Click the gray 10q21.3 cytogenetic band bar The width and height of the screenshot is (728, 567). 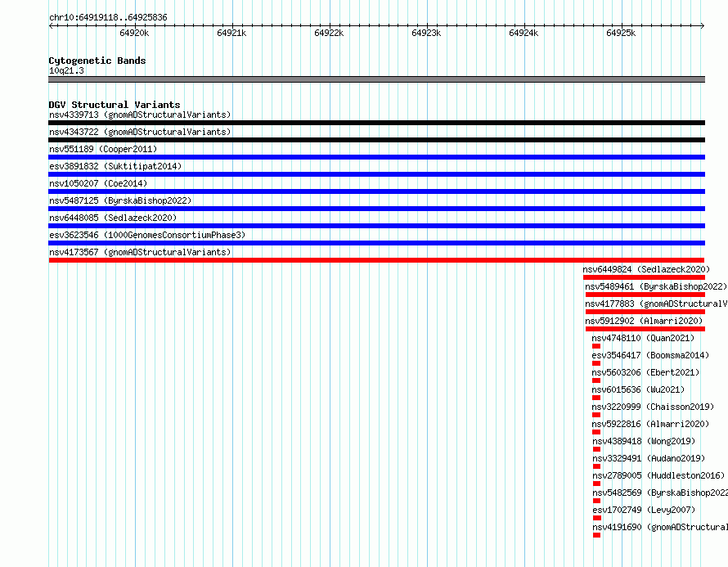(376, 79)
